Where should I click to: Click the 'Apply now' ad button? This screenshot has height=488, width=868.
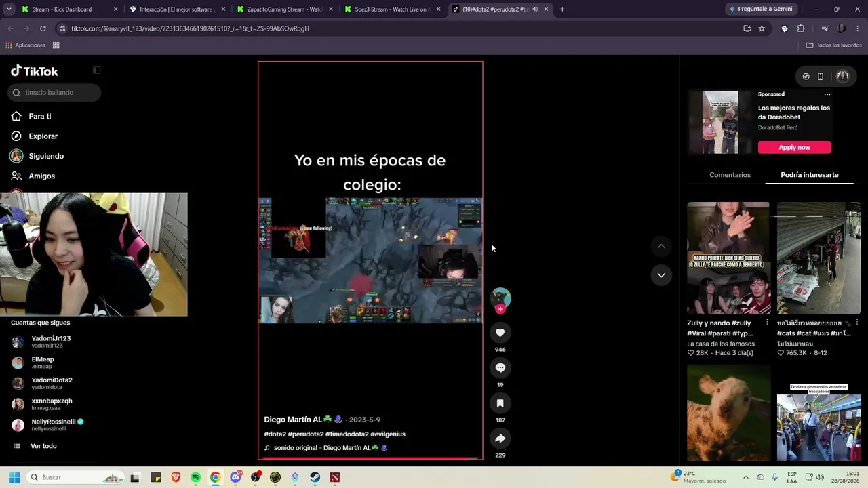(x=794, y=147)
